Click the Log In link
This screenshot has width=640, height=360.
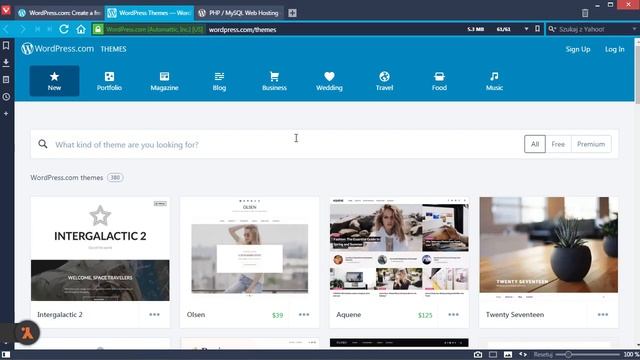(615, 49)
